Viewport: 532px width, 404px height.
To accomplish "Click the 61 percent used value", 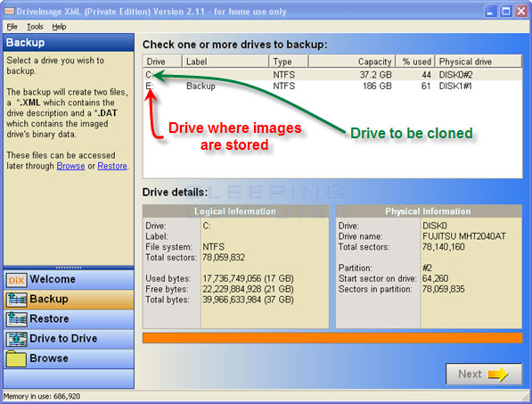I will point(426,86).
